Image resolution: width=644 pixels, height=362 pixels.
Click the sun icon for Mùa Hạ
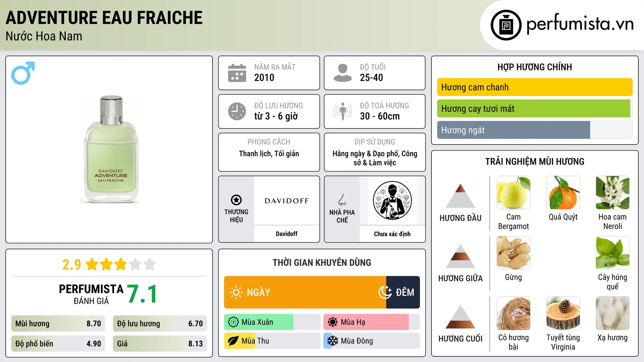click(x=333, y=322)
